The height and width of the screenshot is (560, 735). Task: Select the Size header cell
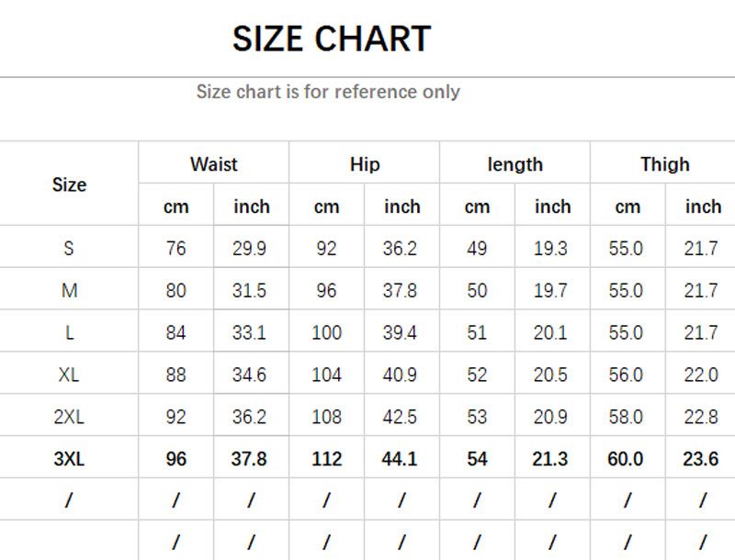pos(69,185)
